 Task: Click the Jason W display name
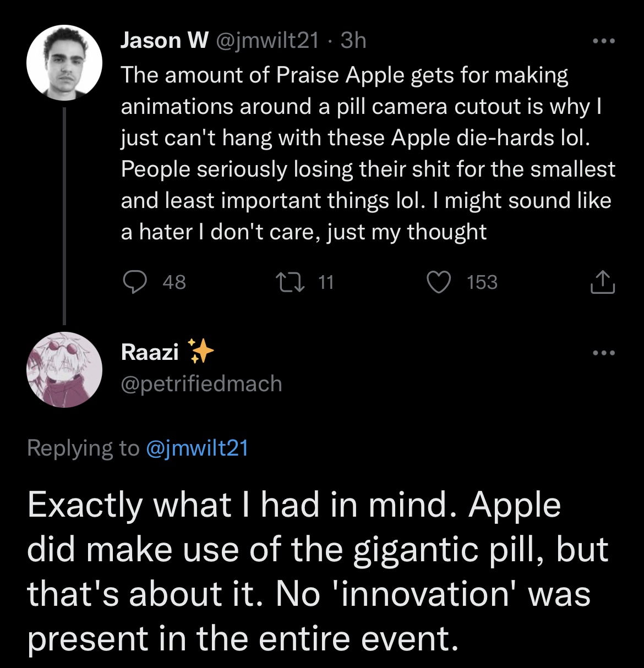[163, 40]
